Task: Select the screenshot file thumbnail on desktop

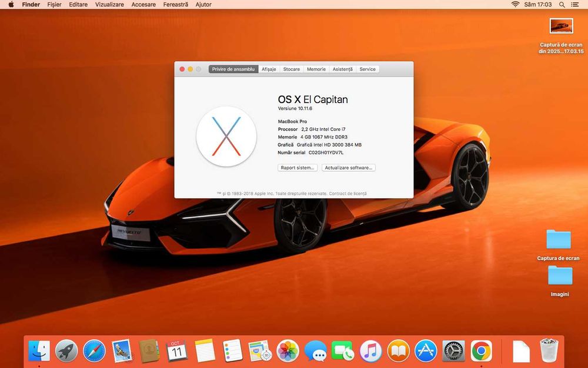Action: (561, 26)
